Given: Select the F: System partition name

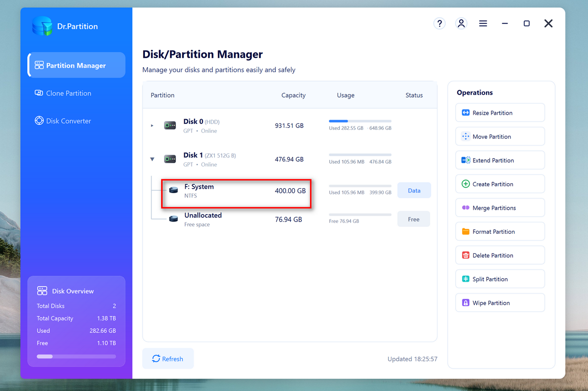Looking at the screenshot, I should [x=199, y=187].
